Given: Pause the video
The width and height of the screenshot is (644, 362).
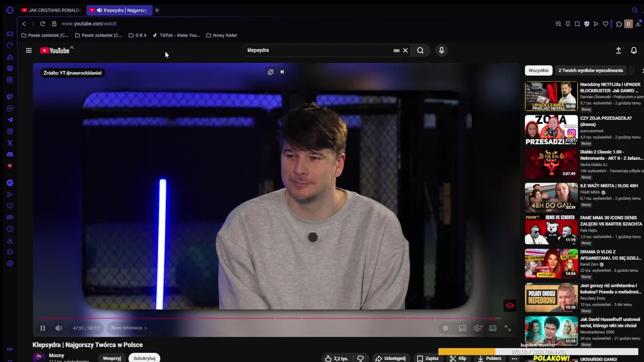Looking at the screenshot, I should [43, 328].
